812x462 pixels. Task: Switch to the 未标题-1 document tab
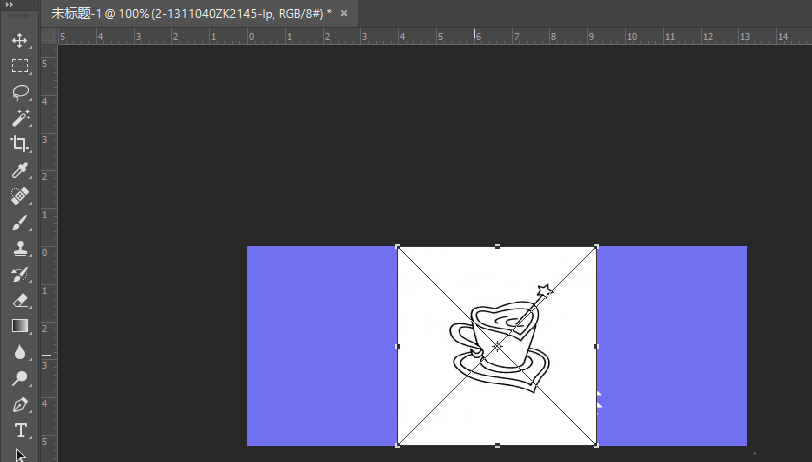pyautogui.click(x=191, y=13)
